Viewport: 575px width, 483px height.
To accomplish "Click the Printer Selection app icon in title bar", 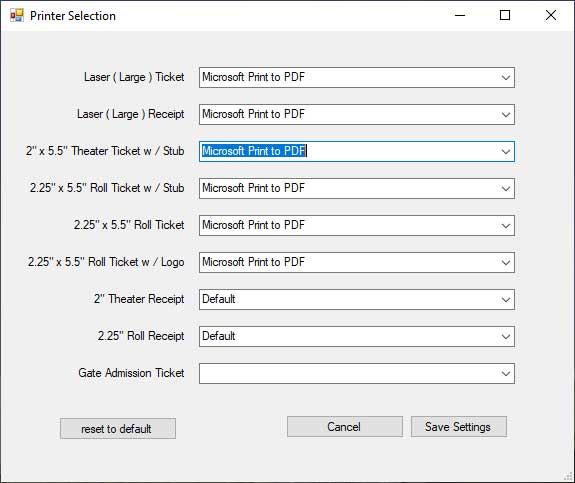I will point(17,15).
